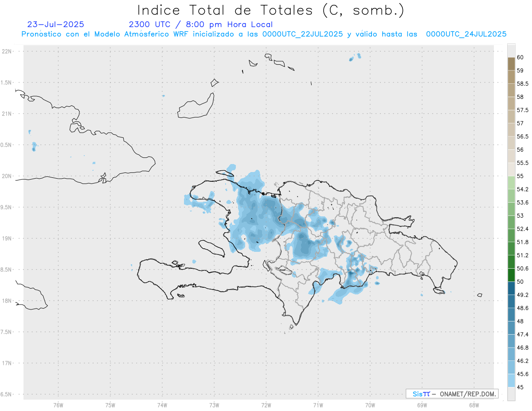The width and height of the screenshot is (532, 411).
Task: Click the colorbar label "46.8"
Action: click(522, 348)
